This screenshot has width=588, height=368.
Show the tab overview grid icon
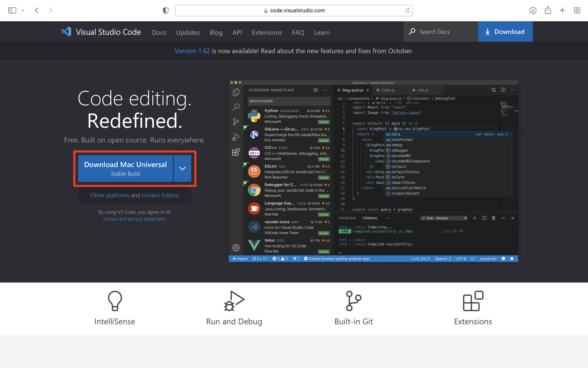577,11
